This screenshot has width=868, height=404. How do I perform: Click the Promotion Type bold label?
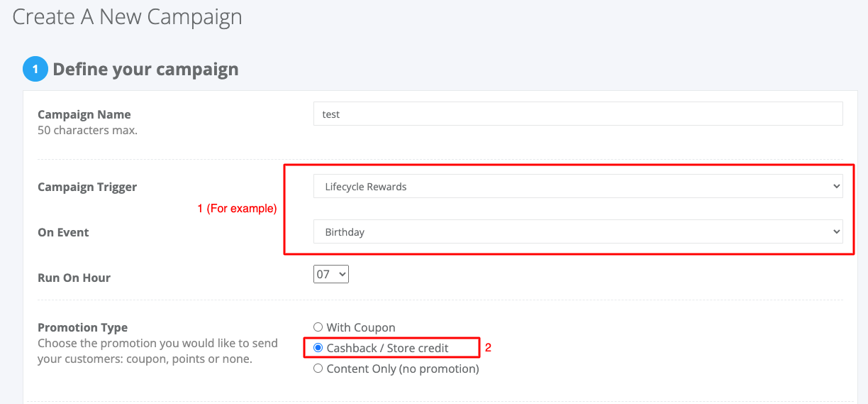[x=83, y=327]
